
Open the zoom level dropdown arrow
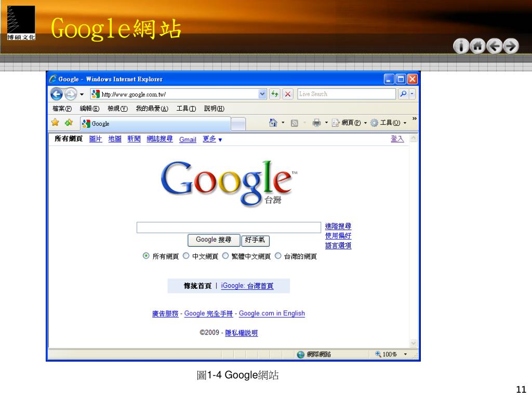tap(405, 354)
